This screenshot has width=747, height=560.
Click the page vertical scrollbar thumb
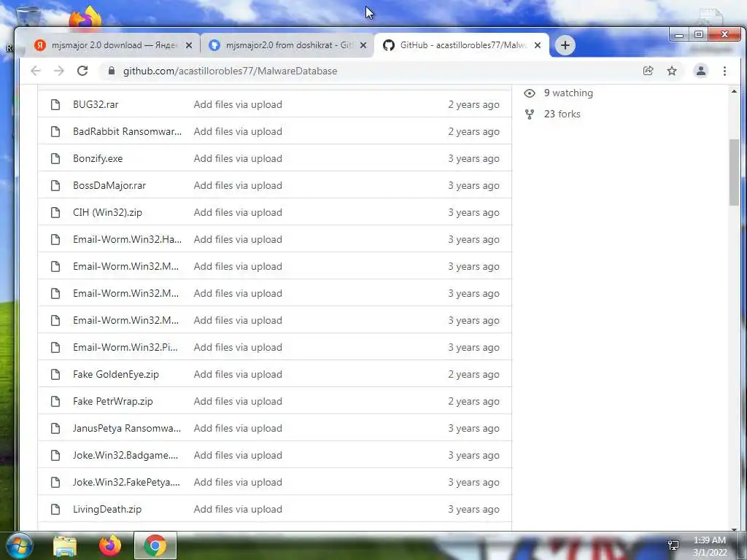pos(734,172)
